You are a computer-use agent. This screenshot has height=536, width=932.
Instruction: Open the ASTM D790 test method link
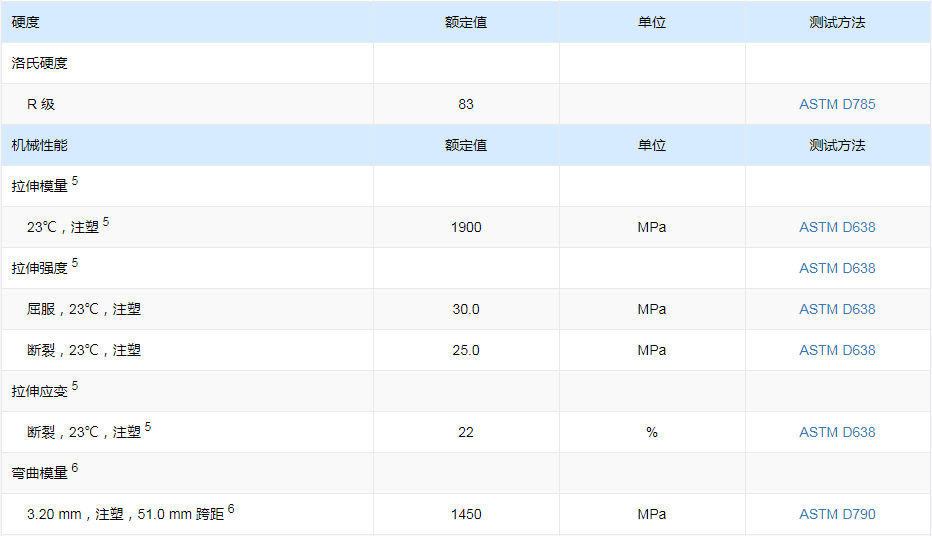[837, 514]
